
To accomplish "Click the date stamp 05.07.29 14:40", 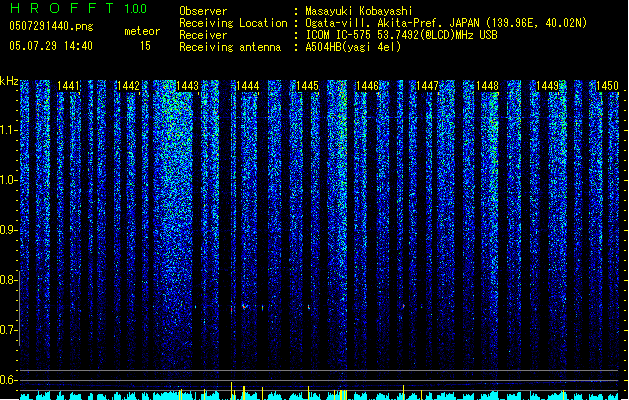I will click(x=51, y=46).
